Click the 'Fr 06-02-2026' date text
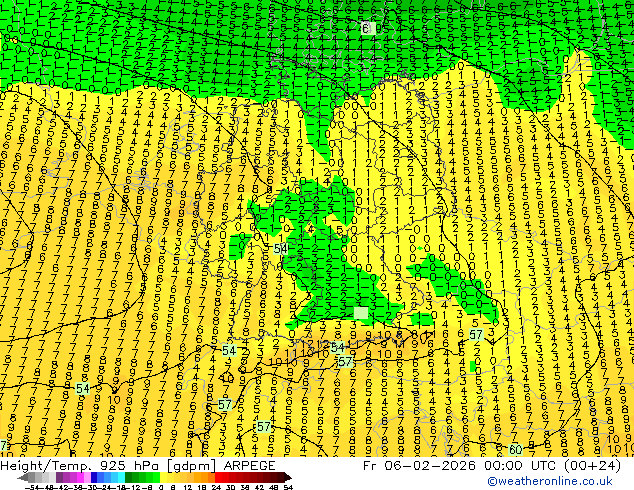634x490 pixels. coord(419,465)
